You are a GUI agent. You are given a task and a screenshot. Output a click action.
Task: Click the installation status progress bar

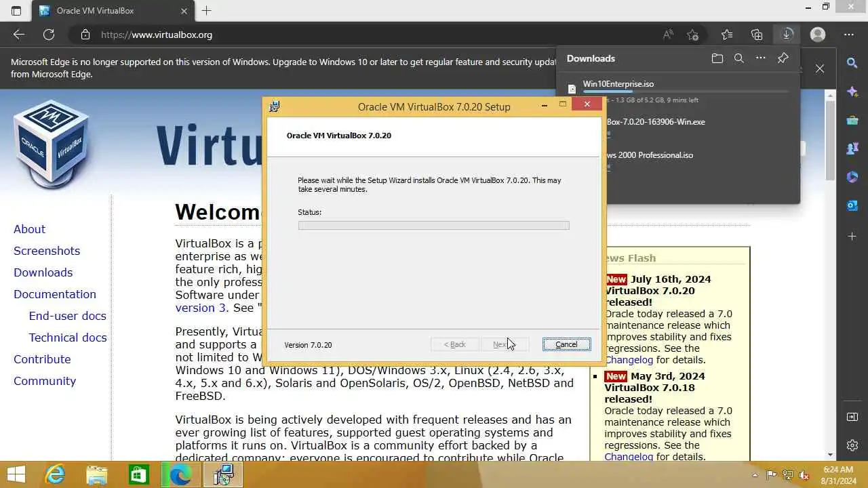click(x=433, y=225)
